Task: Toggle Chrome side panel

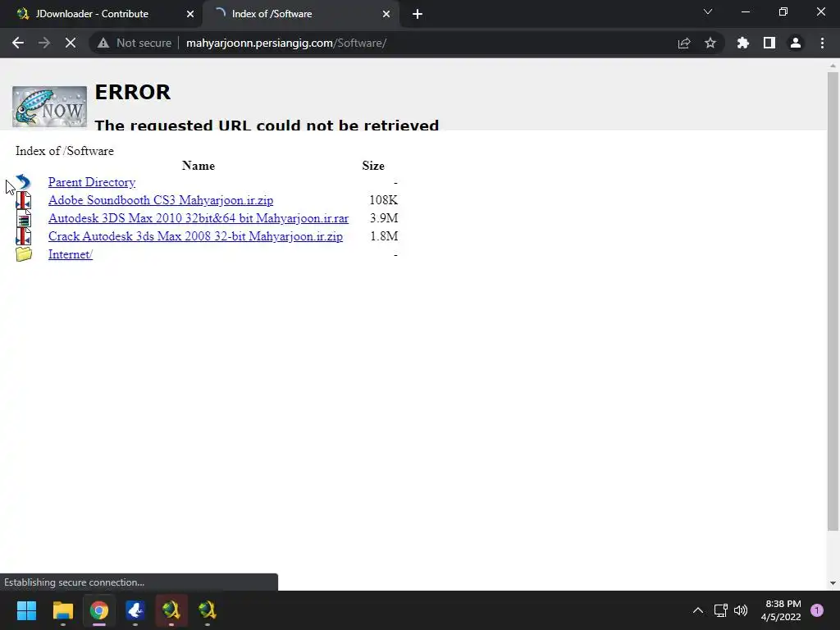Action: tap(769, 43)
